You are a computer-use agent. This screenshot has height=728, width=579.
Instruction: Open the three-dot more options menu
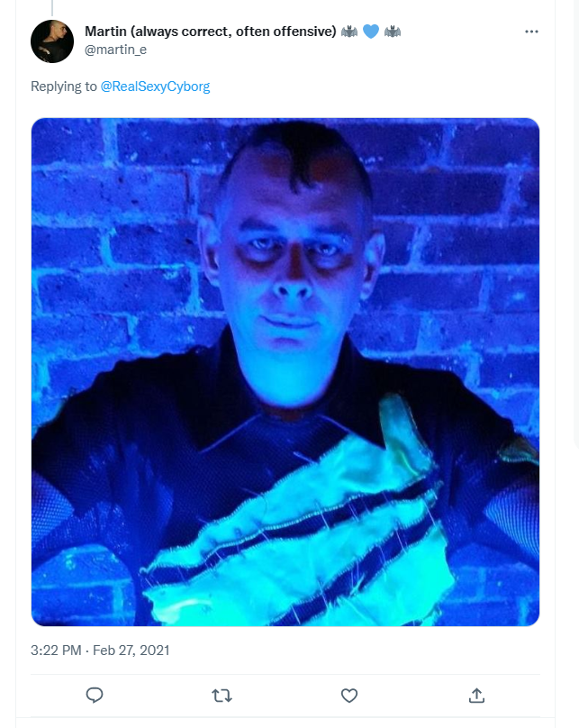point(531,32)
